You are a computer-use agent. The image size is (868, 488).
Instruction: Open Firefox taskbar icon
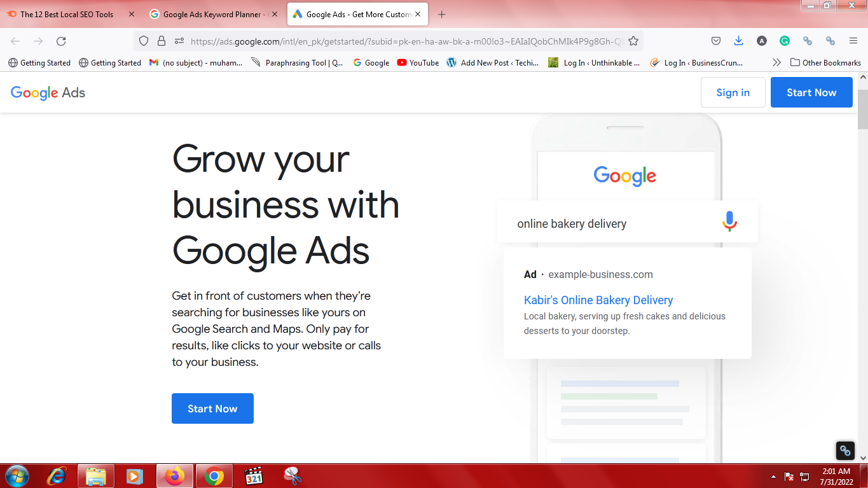pyautogui.click(x=174, y=476)
